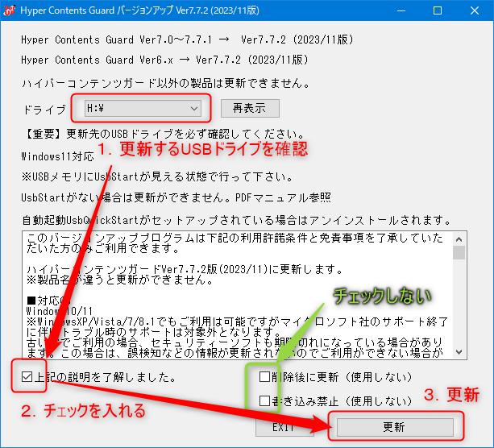The width and height of the screenshot is (494, 448).
Task: Toggle 書き込み禁止（使用しない） checkbox
Action: (x=264, y=400)
